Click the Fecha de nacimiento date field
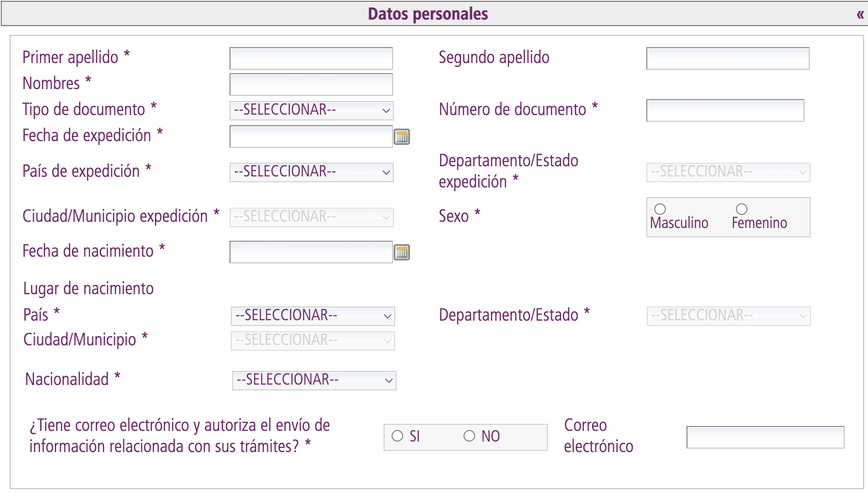 tap(311, 252)
